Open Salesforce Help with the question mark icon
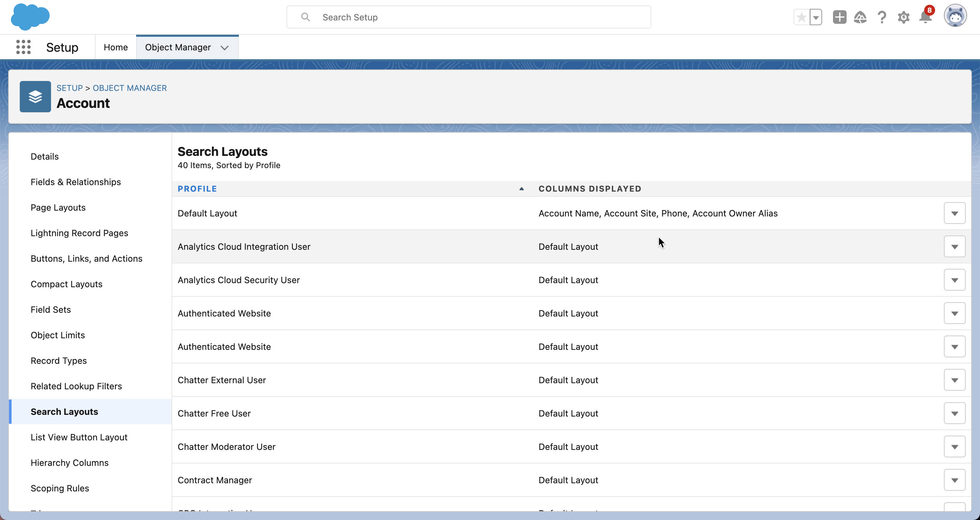Viewport: 980px width, 520px height. point(882,17)
